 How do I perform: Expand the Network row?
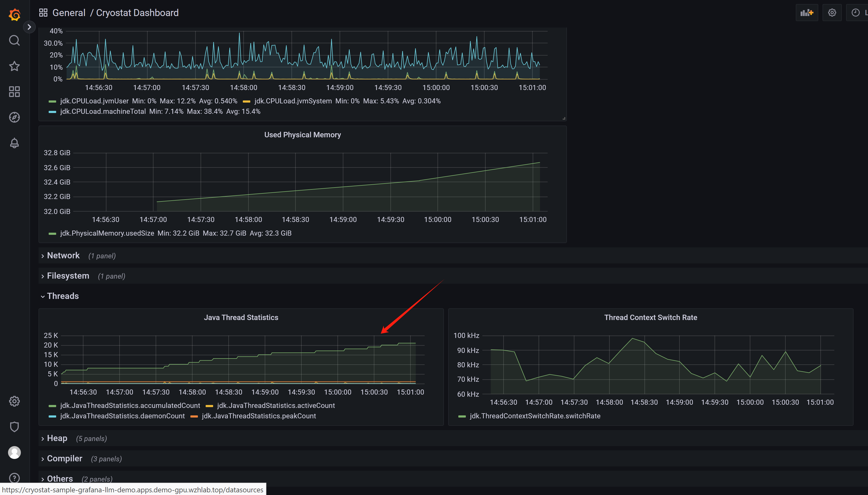click(x=63, y=256)
